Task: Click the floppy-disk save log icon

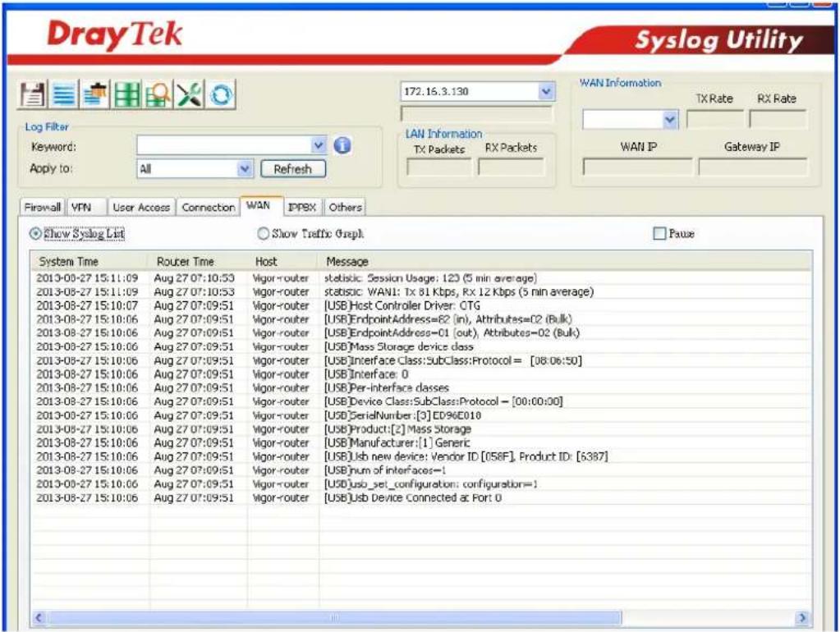Action: point(33,95)
